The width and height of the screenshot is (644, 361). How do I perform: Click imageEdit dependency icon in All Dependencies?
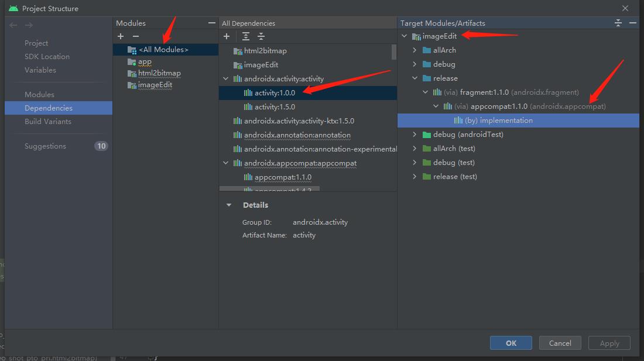click(x=238, y=65)
